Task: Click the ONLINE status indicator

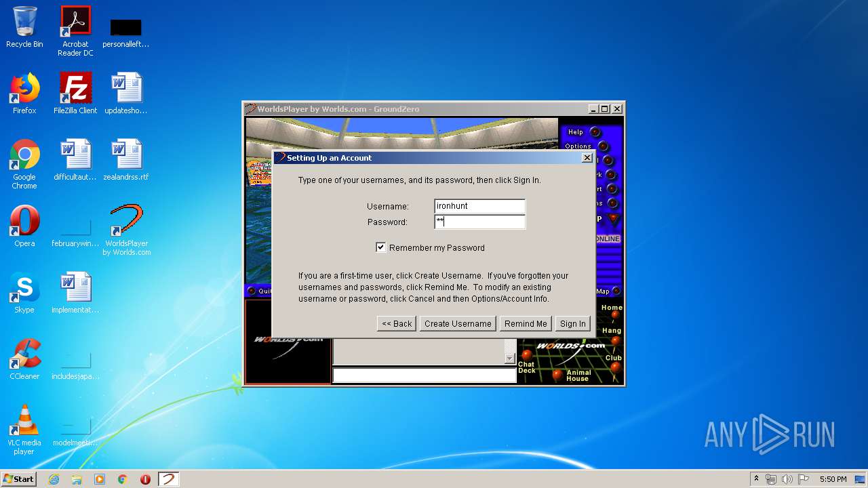Action: point(608,239)
